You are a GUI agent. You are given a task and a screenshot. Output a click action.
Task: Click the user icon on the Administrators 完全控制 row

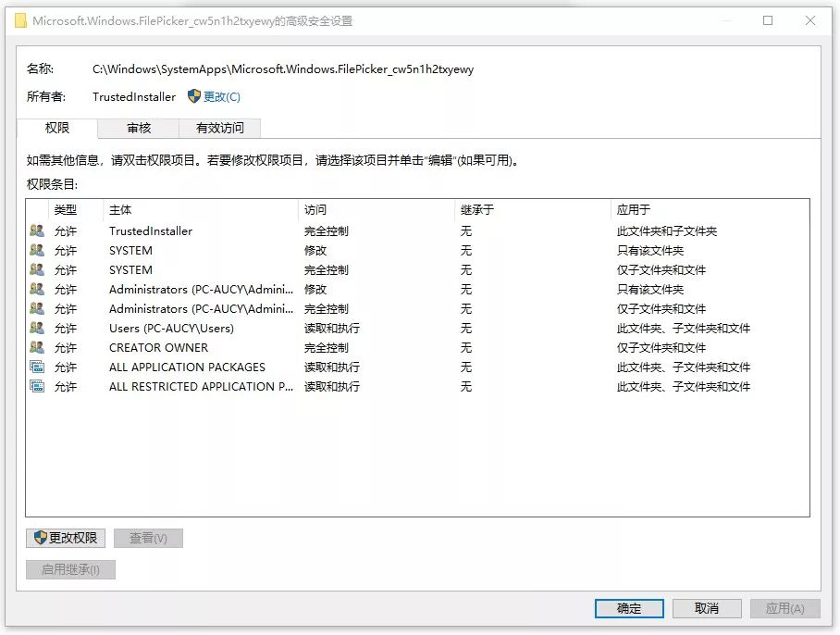[37, 308]
